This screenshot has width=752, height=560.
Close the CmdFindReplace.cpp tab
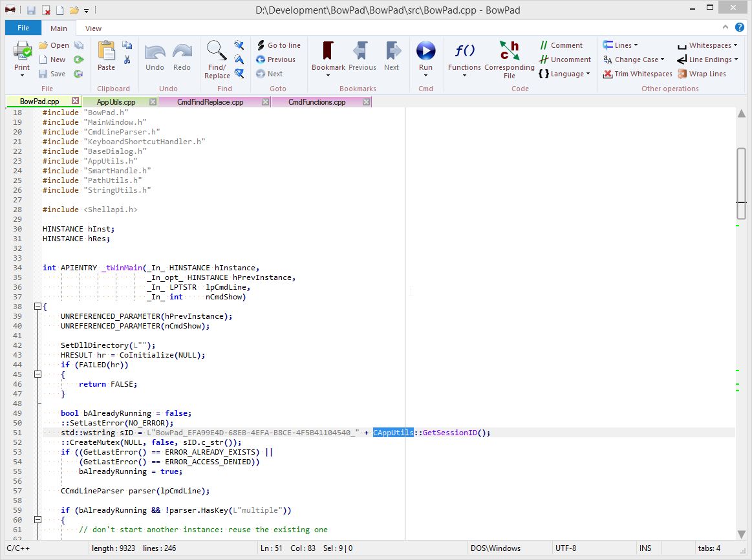click(x=265, y=102)
